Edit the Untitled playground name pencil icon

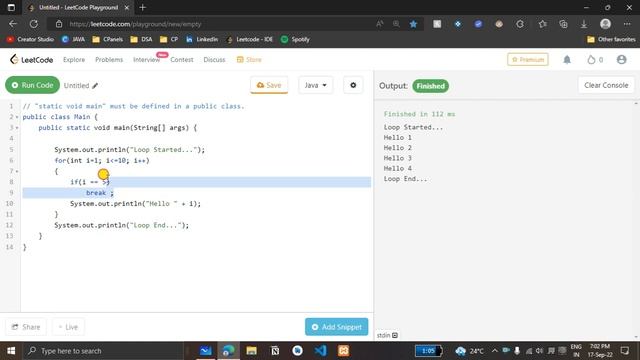click(x=95, y=85)
